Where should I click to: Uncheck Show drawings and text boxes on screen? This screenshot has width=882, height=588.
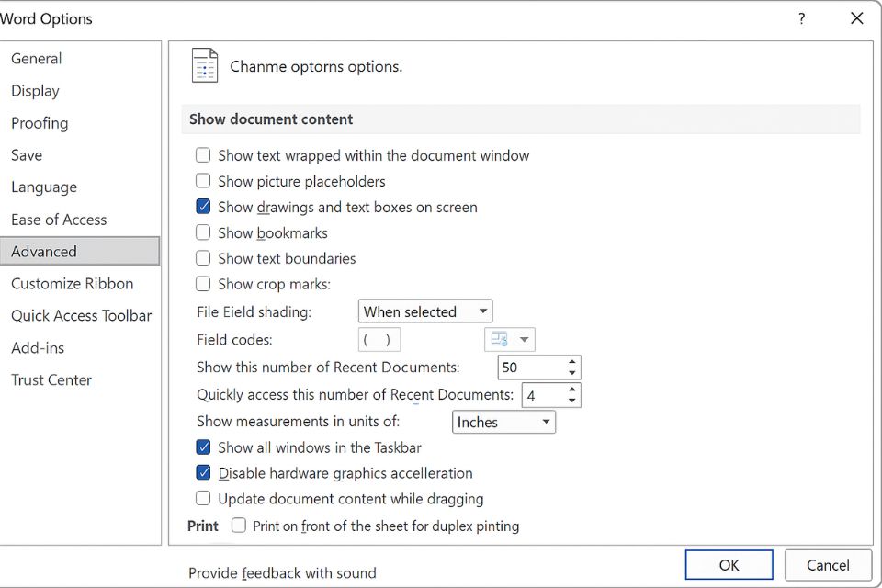(203, 208)
